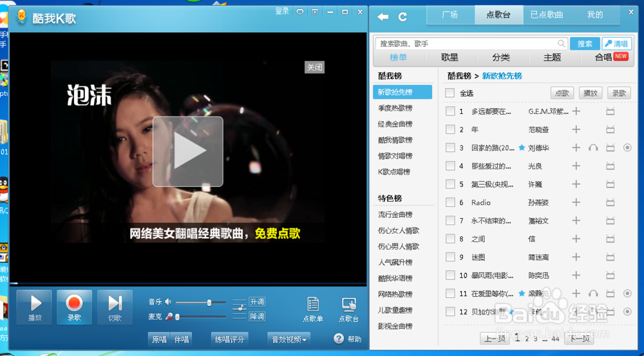Click the 搜索 search button
The image size is (644, 356).
585,44
